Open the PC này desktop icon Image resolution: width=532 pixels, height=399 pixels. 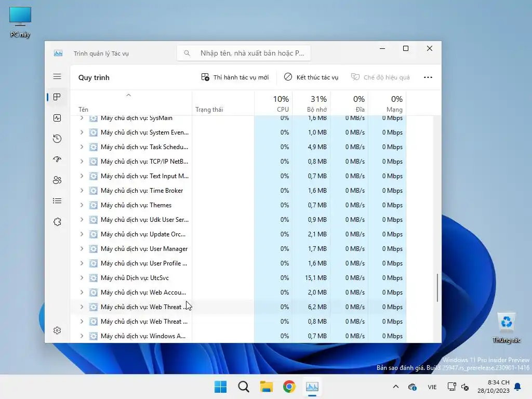pyautogui.click(x=20, y=22)
